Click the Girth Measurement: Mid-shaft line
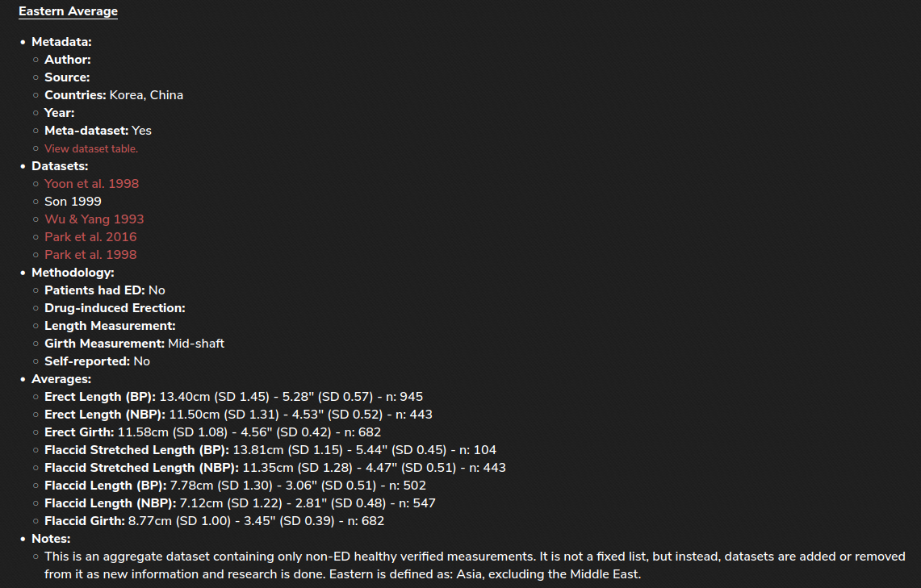 pyautogui.click(x=135, y=344)
